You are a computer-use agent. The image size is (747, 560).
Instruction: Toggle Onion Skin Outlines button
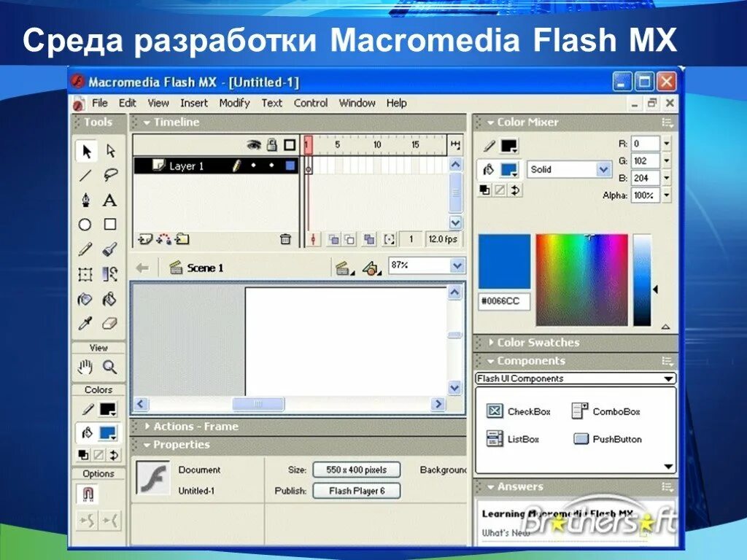350,239
